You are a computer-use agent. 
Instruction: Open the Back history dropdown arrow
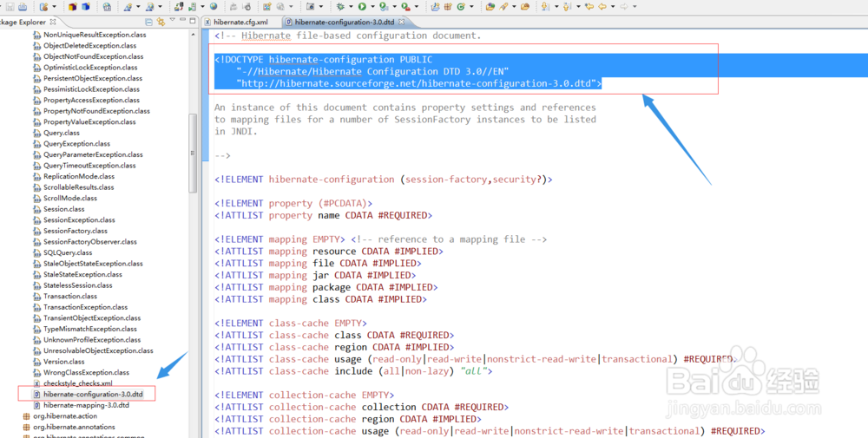pos(613,7)
